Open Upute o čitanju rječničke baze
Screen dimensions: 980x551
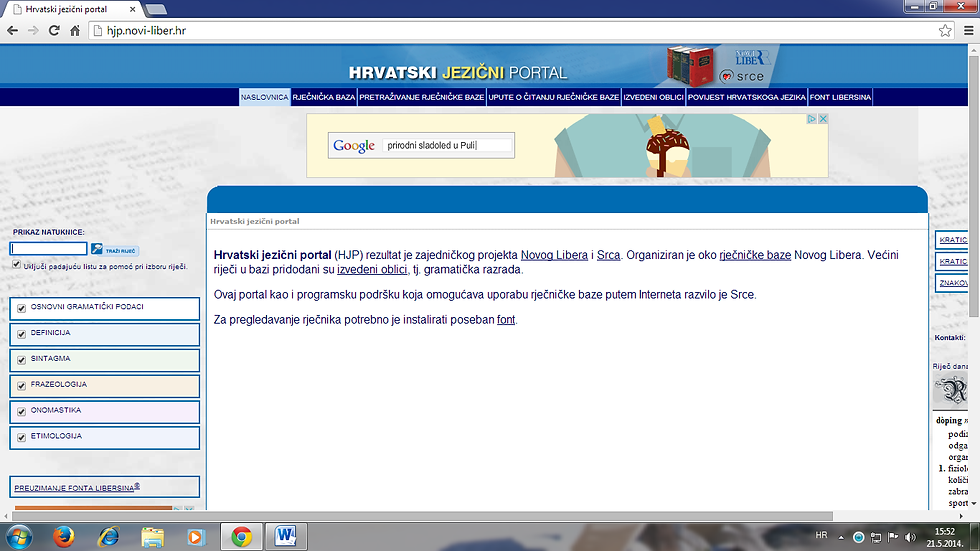(x=554, y=97)
